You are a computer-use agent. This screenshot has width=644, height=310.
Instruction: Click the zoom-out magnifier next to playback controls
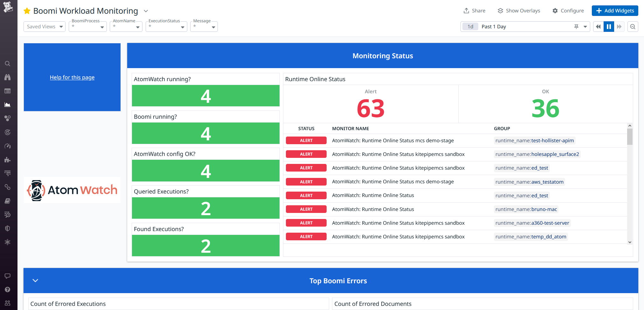(633, 26)
